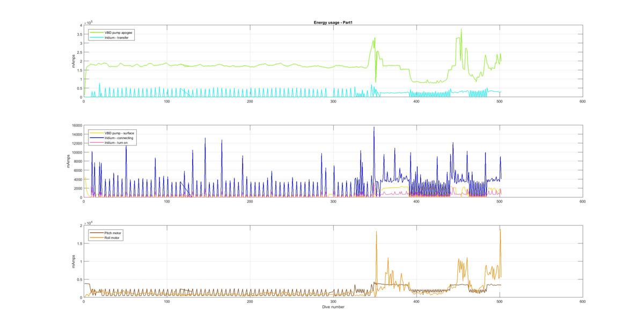Click the "Dive number" x-axis label
The image size is (644, 334).
click(x=333, y=307)
